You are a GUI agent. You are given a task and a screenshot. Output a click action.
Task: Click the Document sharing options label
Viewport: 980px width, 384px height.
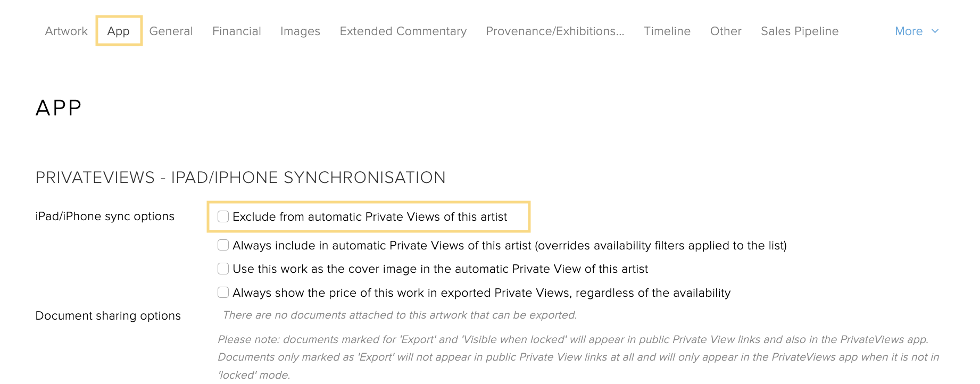point(108,316)
